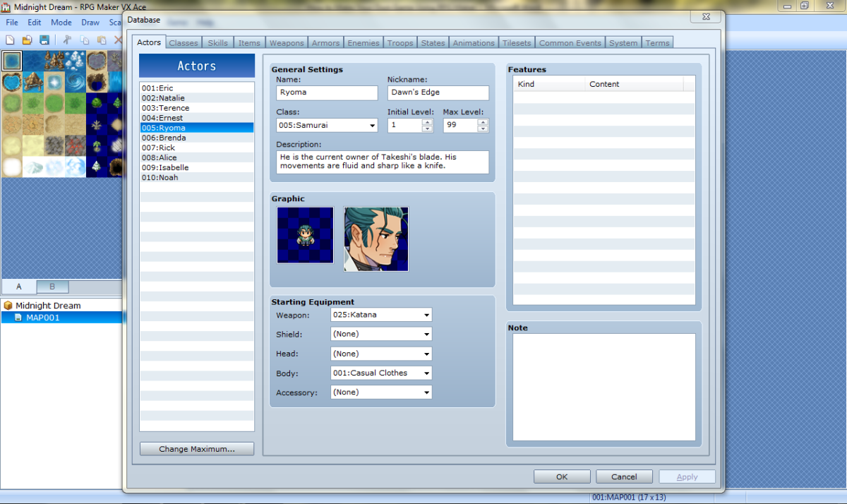Expand the Weapon dropdown showing 025:Katana
The height and width of the screenshot is (504, 847).
pos(381,315)
